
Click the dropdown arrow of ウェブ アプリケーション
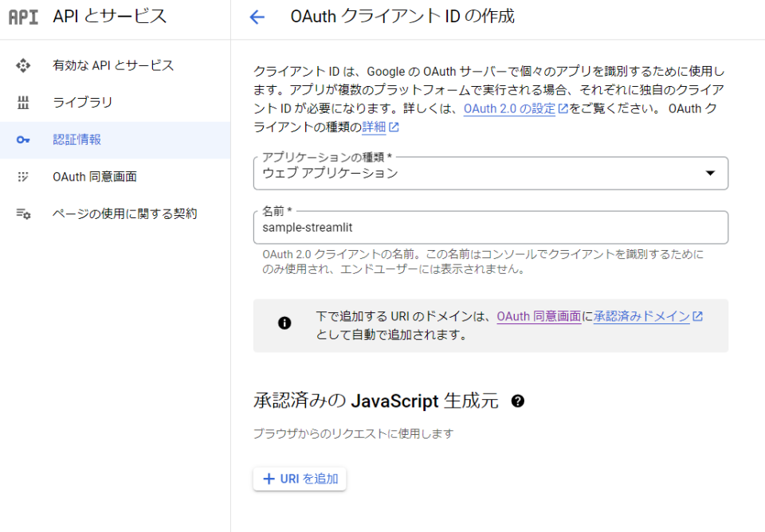pyautogui.click(x=710, y=173)
